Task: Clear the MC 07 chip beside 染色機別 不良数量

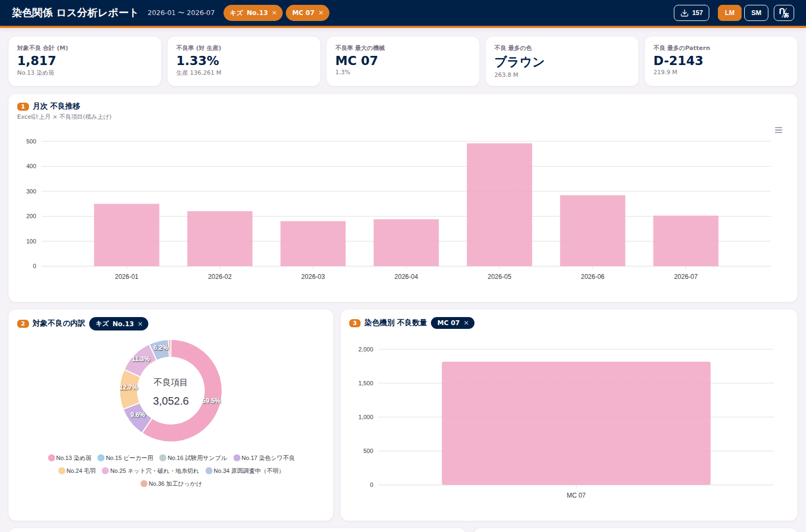Action: click(466, 323)
